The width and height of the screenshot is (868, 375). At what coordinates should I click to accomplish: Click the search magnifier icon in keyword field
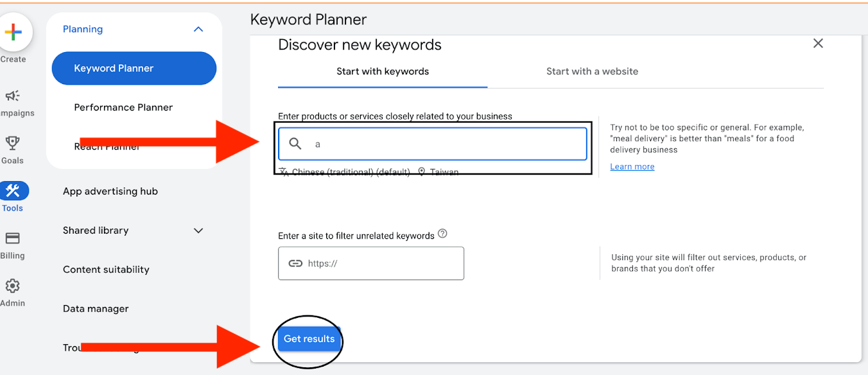point(295,144)
